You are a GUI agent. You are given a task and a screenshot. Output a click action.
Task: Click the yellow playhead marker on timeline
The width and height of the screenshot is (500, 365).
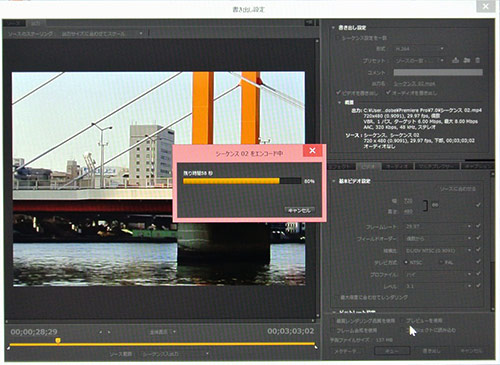pyautogui.click(x=58, y=340)
